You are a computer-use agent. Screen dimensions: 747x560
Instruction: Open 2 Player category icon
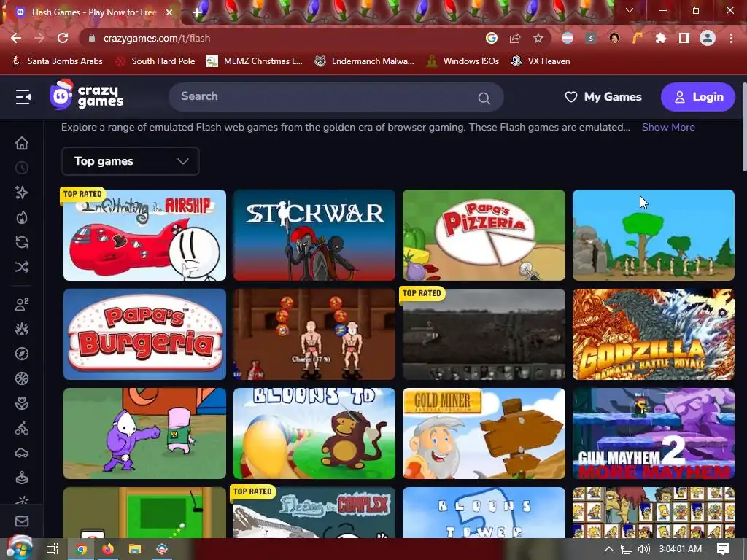22,304
